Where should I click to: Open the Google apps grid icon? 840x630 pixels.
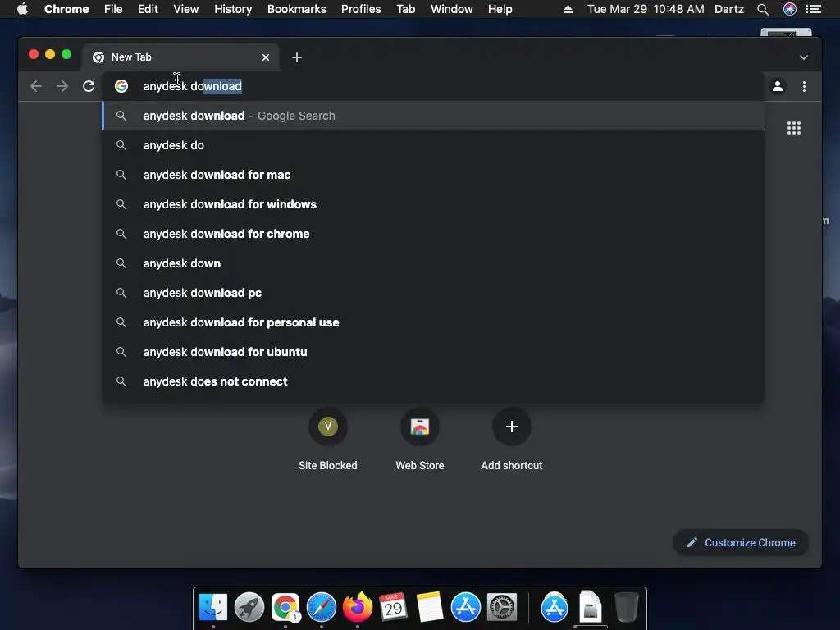click(x=794, y=128)
